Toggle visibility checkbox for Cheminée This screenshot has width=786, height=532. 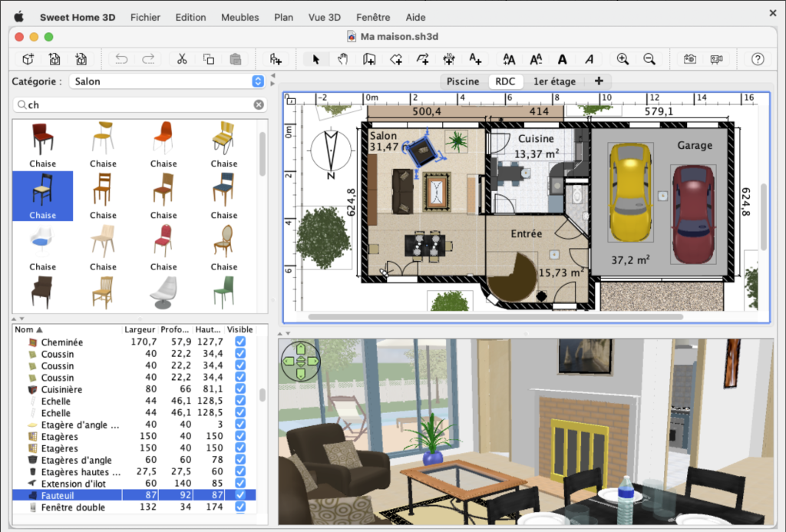pyautogui.click(x=241, y=342)
